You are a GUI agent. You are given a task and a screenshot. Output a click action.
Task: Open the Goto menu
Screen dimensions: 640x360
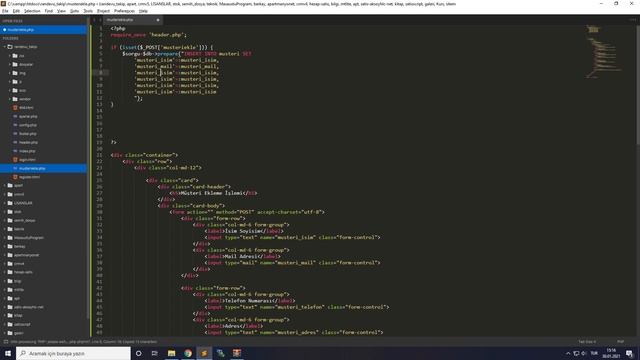[x=74, y=11]
